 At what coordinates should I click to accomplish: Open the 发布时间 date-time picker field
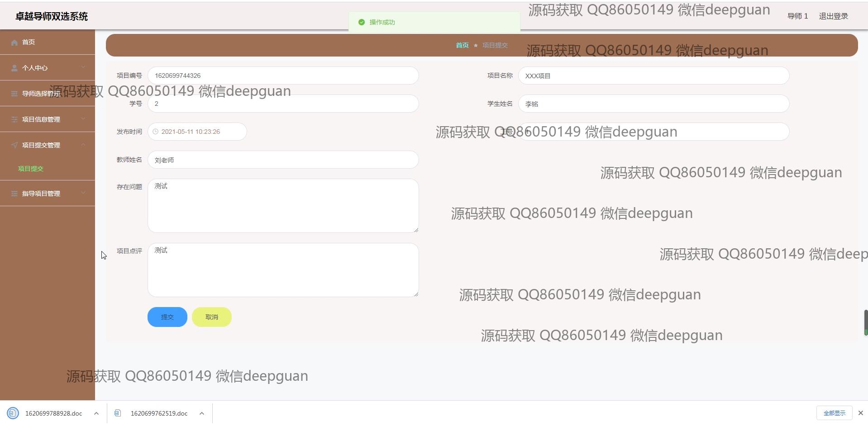(x=197, y=132)
